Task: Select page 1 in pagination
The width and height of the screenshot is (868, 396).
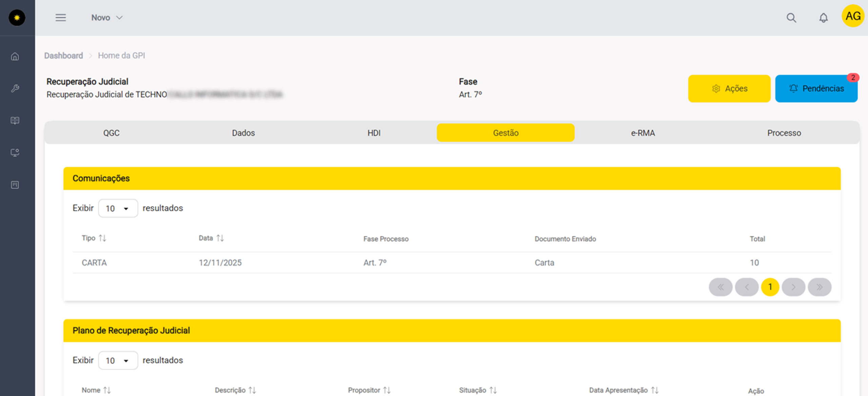Action: [770, 287]
